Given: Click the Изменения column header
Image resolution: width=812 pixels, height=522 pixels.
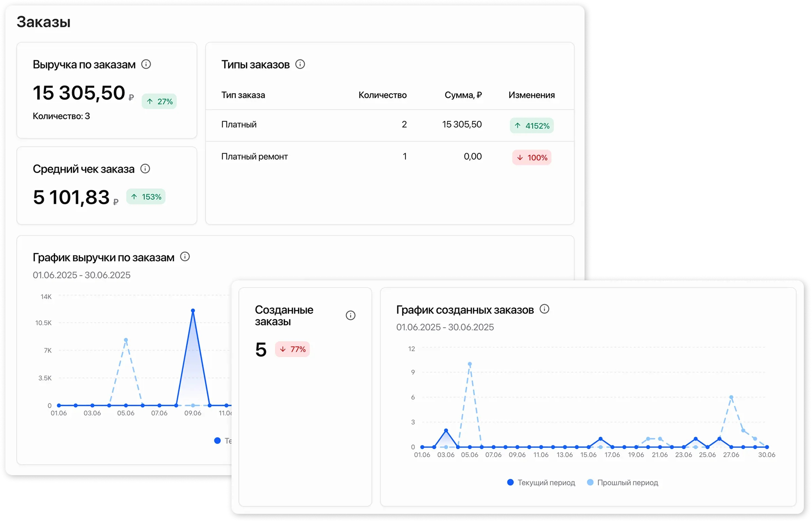Looking at the screenshot, I should click(x=531, y=95).
